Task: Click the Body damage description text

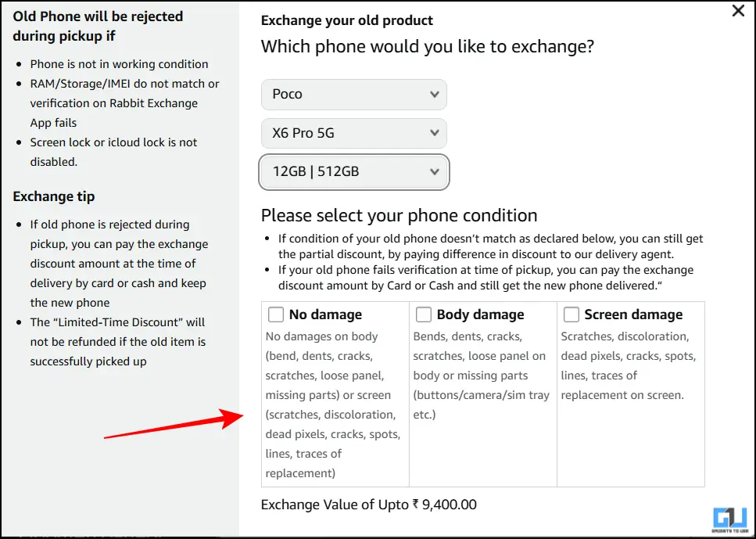Action: coord(482,376)
